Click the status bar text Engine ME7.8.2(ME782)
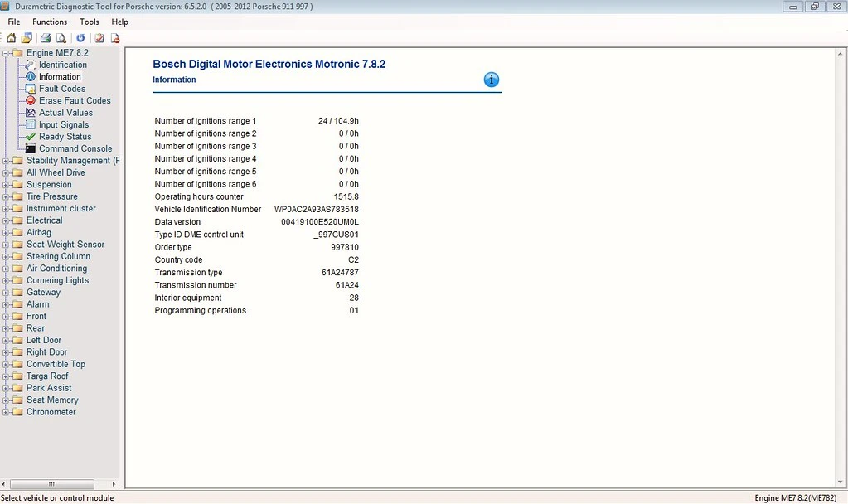848x504 pixels. [x=797, y=498]
